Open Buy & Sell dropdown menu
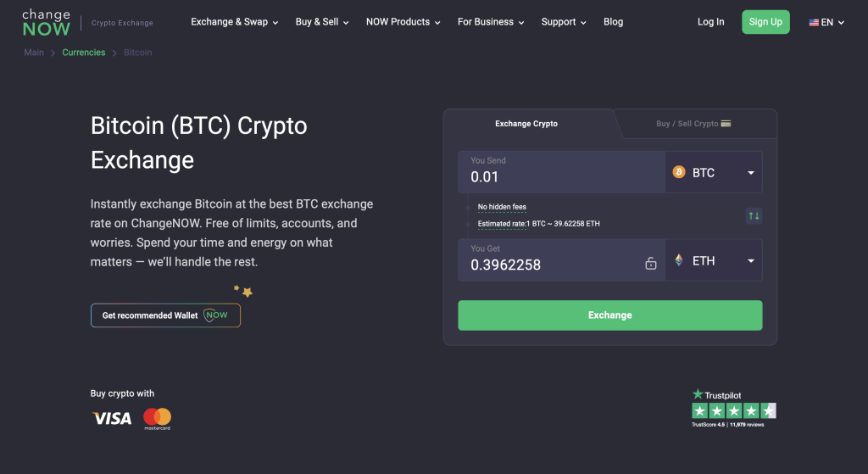 (321, 22)
